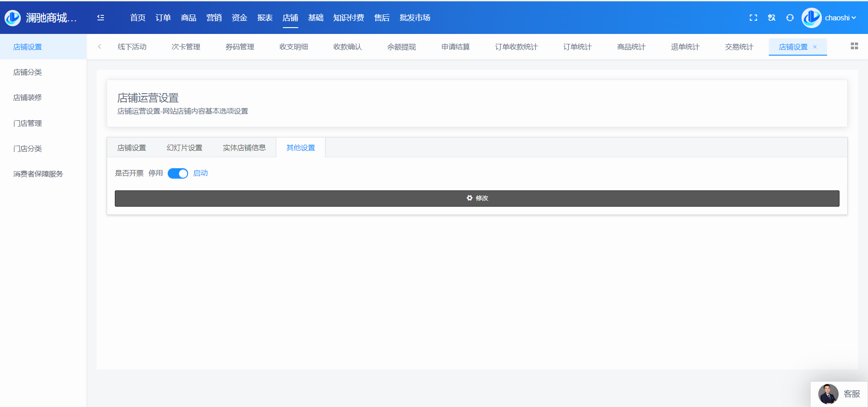Switch to the 幻灯片设置 tab
Screen dimensions: 868x407
point(184,148)
